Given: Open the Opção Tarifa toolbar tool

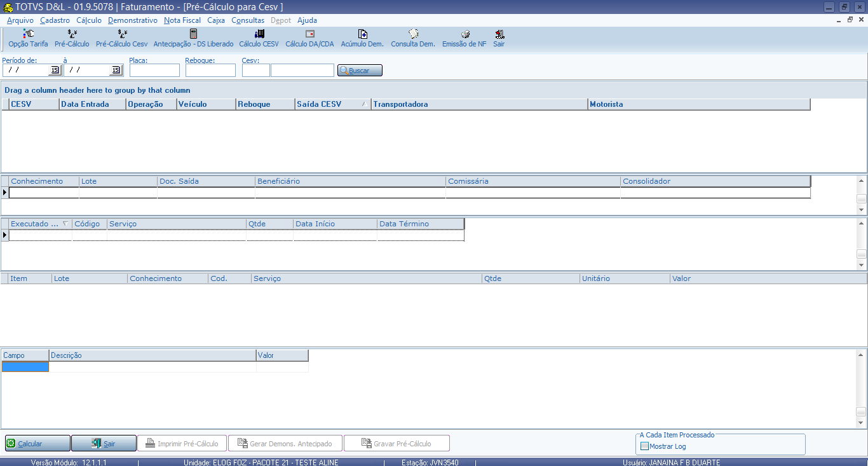Looking at the screenshot, I should point(28,39).
